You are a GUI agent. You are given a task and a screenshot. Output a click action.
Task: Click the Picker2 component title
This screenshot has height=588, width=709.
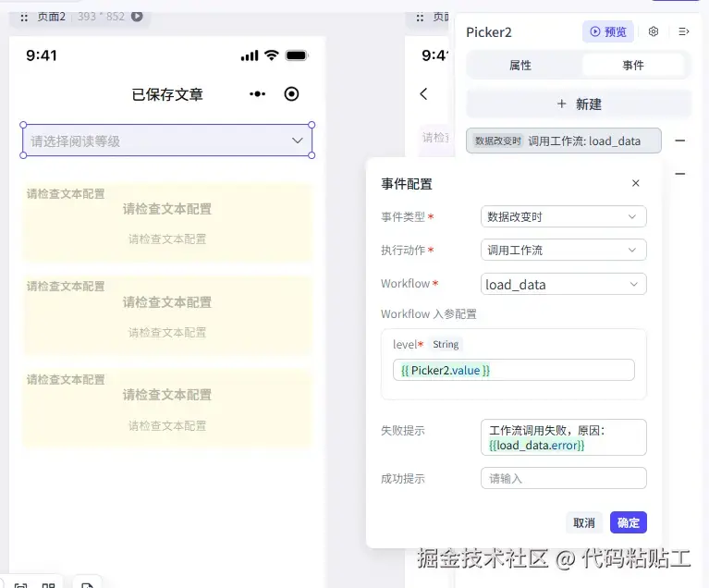click(489, 32)
